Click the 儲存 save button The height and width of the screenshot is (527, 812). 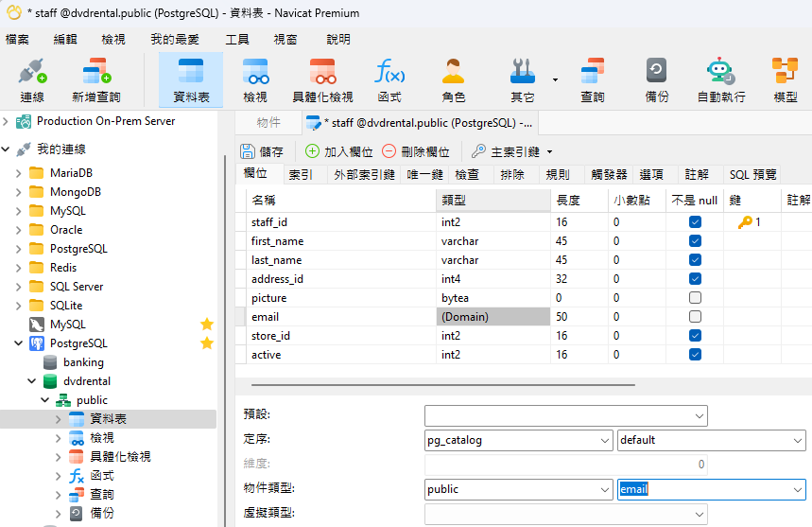point(262,151)
